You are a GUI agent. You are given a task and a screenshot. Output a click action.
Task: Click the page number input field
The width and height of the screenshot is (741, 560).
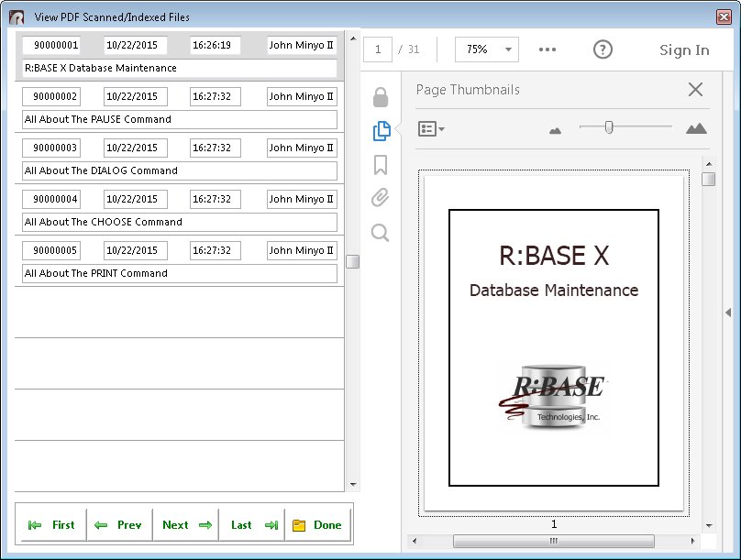point(378,49)
